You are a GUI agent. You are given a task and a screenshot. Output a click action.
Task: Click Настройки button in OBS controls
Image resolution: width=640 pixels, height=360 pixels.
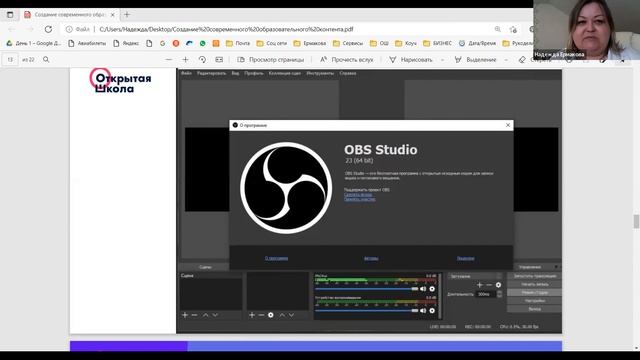tap(534, 301)
